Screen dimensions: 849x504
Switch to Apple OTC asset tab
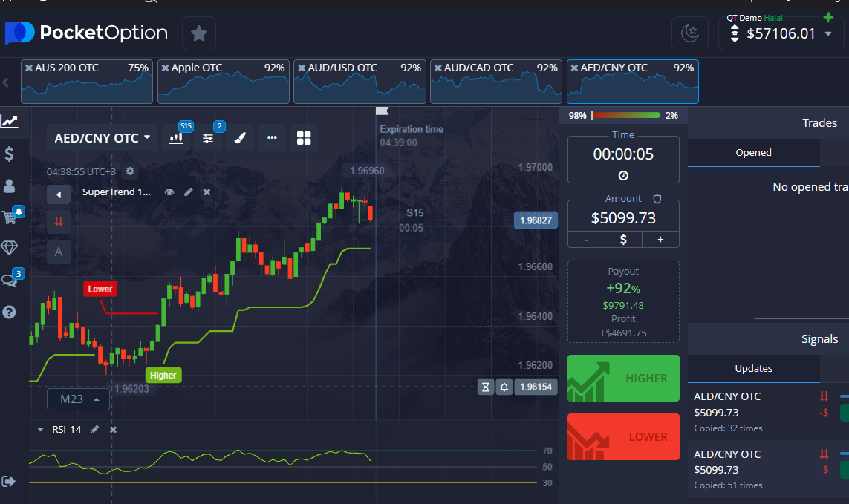224,81
